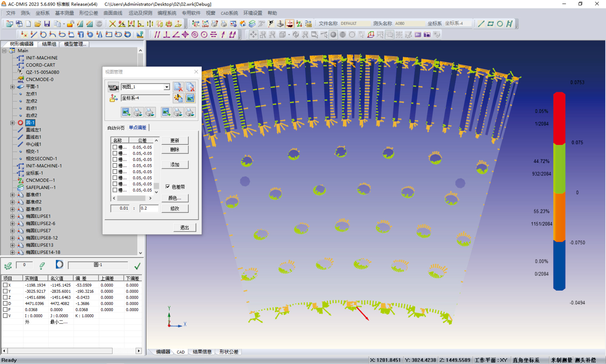Toggle the 色差带 checkbox

[x=168, y=187]
